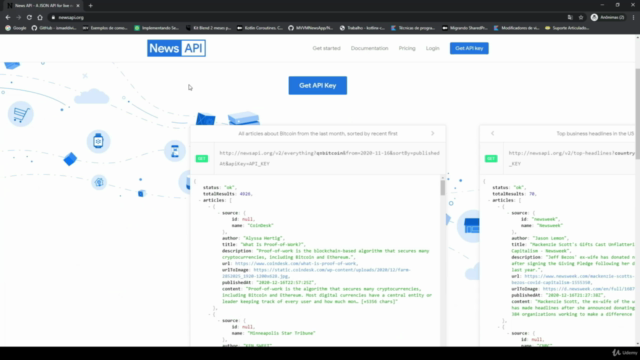The height and width of the screenshot is (360, 640).
Task: Click totalResults 4926 value
Action: (245, 194)
